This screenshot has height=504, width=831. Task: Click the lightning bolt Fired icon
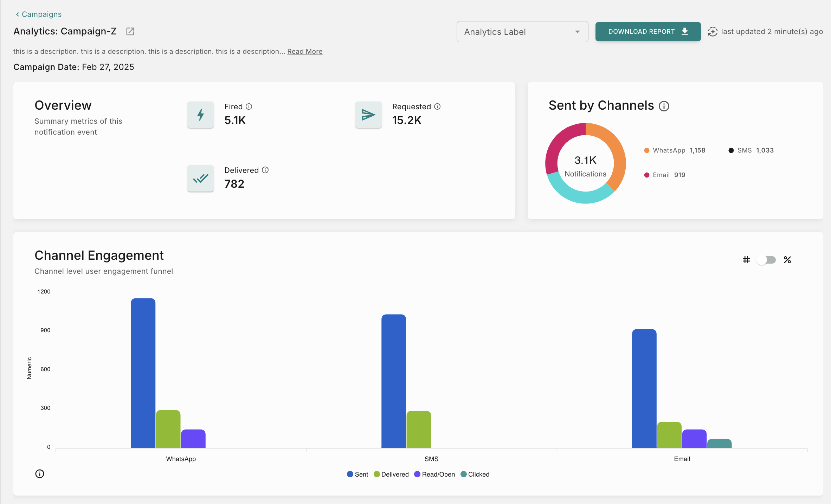[200, 115]
